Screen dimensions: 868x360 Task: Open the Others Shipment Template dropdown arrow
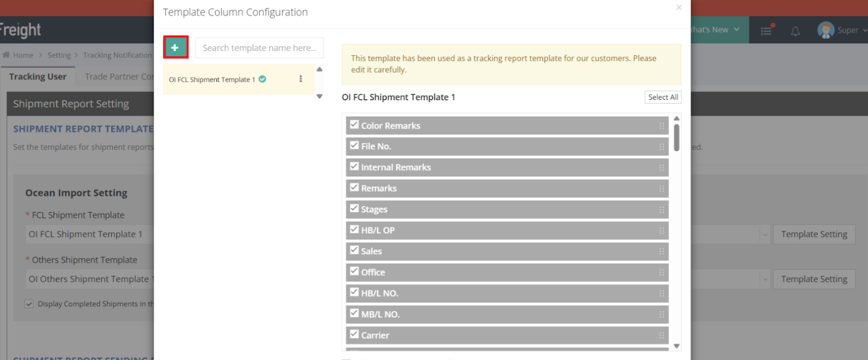click(x=765, y=280)
